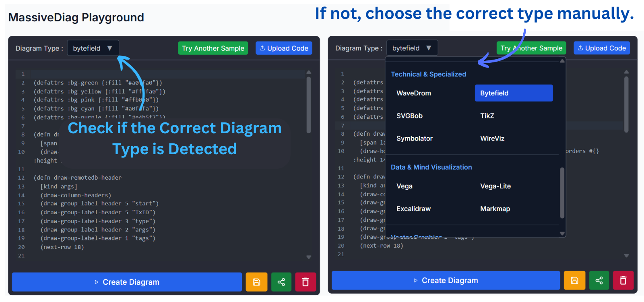Open the left panel Diagram Type dropdown

(x=93, y=48)
